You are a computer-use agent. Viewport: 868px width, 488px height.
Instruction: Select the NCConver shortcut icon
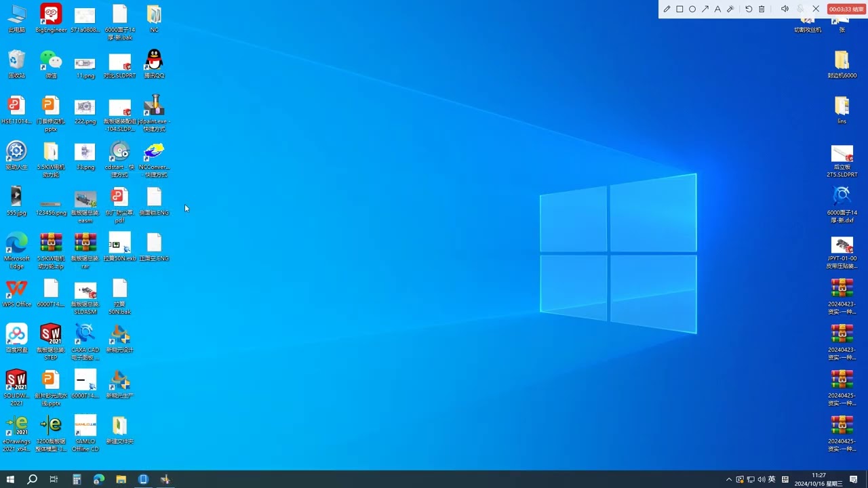154,160
